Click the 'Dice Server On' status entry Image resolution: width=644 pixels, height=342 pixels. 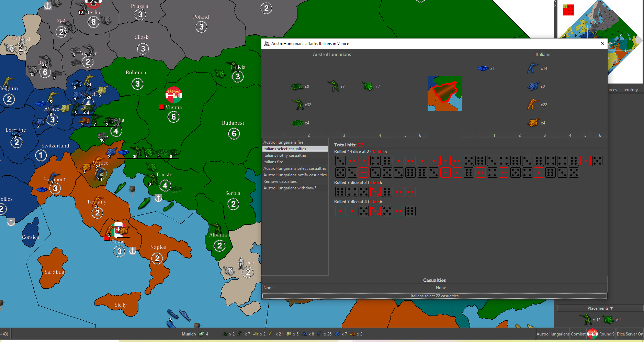pos(630,334)
